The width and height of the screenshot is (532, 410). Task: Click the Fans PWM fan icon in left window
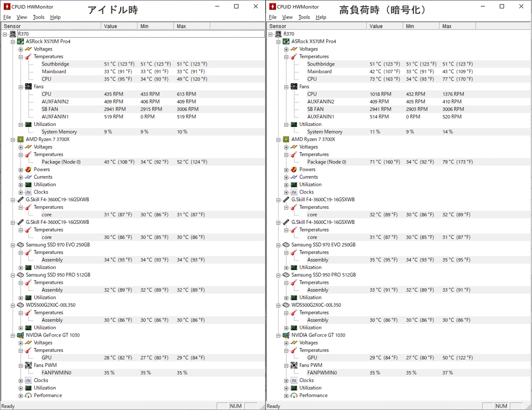pyautogui.click(x=28, y=365)
